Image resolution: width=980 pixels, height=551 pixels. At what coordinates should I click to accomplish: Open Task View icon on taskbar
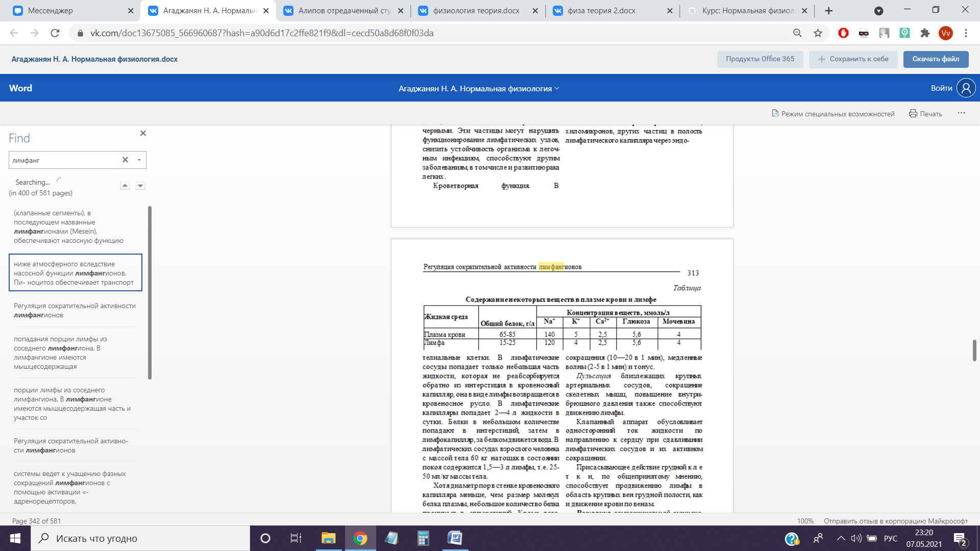(296, 538)
